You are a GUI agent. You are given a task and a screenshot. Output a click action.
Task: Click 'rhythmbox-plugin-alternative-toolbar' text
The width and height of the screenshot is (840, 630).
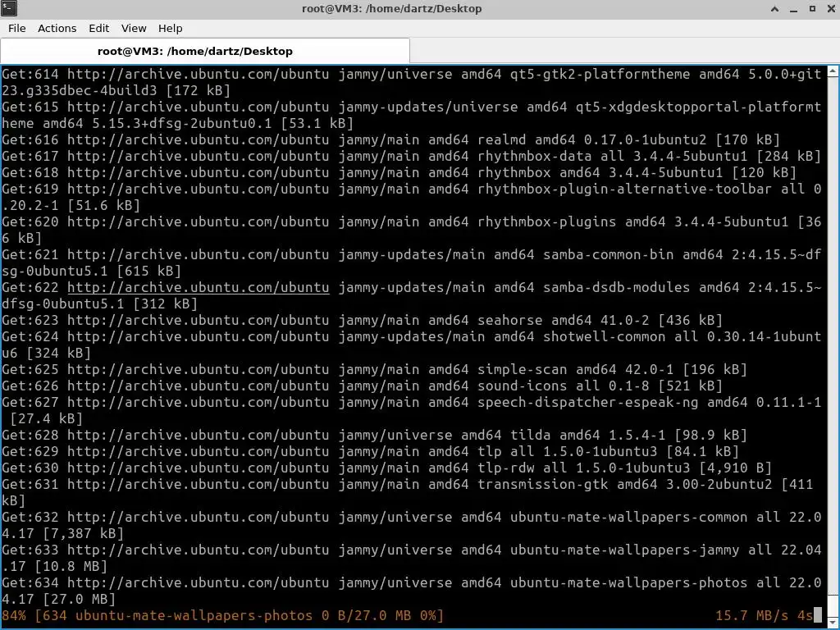624,189
